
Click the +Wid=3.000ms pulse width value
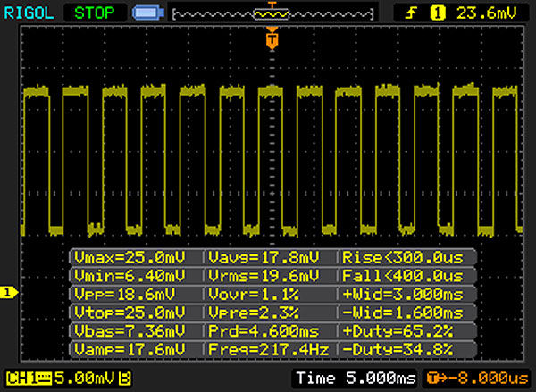(403, 295)
